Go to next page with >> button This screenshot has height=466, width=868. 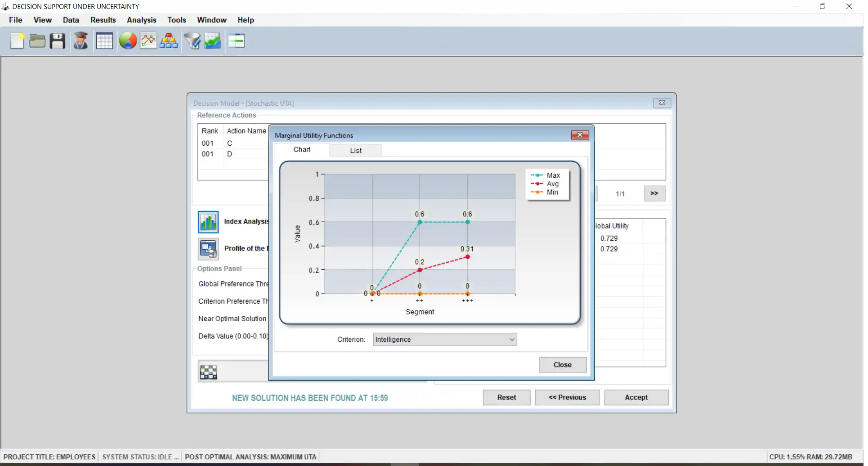654,193
